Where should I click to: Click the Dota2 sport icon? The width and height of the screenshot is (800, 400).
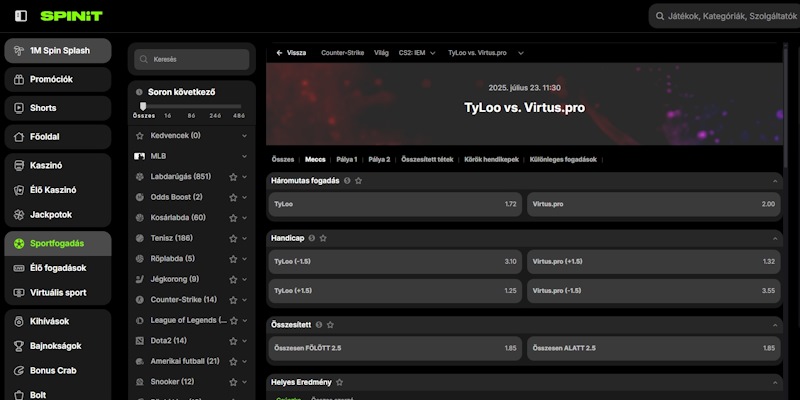click(140, 340)
